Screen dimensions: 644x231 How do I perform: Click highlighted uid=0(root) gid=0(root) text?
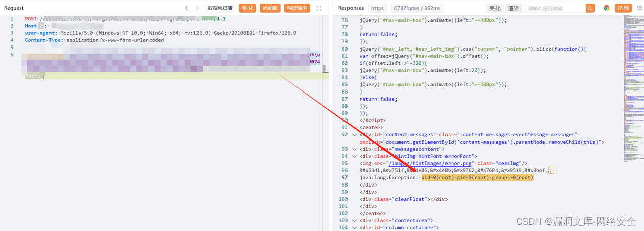tap(477, 177)
